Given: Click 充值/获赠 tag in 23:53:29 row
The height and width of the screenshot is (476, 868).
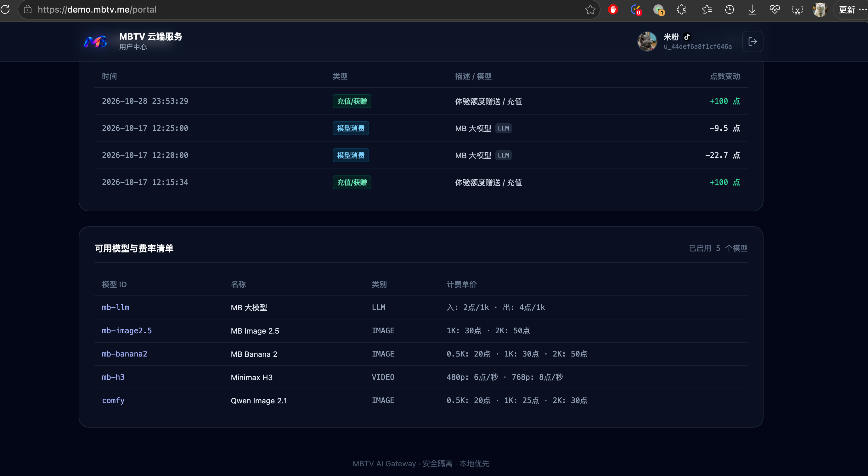Looking at the screenshot, I should click(352, 101).
